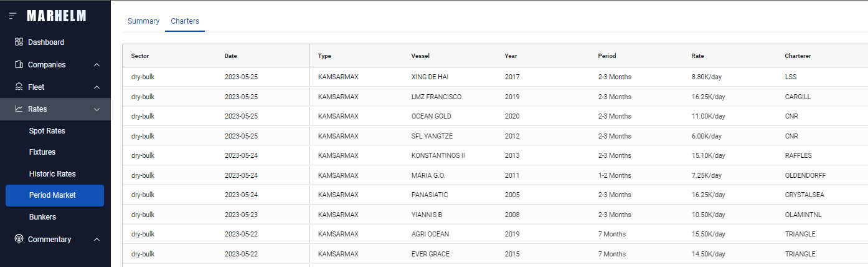The width and height of the screenshot is (868, 267).
Task: Click the Commentary podcast icon
Action: point(19,240)
